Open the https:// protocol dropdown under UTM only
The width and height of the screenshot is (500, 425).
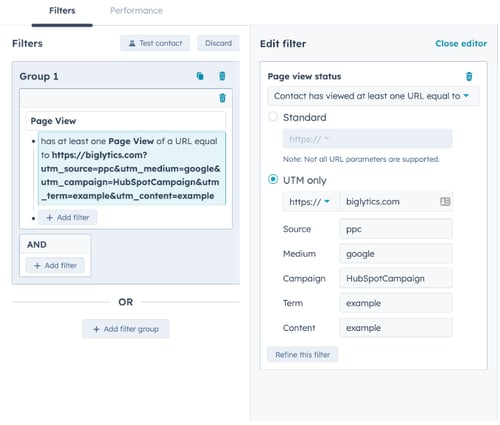311,201
